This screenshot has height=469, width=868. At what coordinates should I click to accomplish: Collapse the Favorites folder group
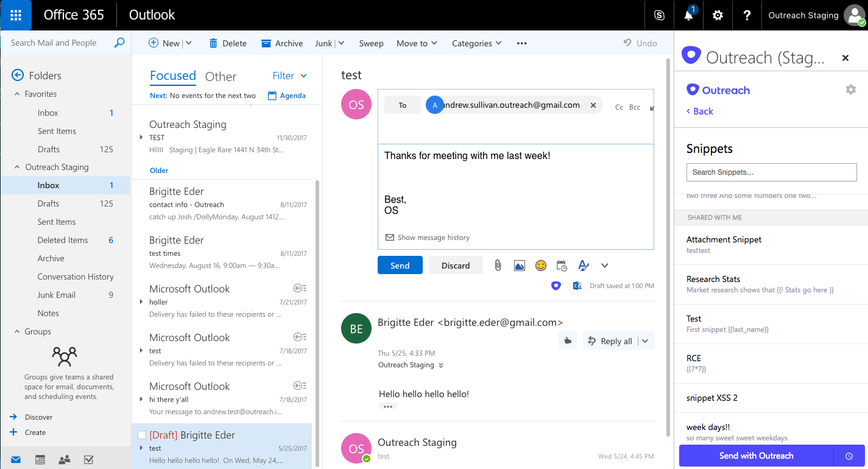tap(17, 94)
